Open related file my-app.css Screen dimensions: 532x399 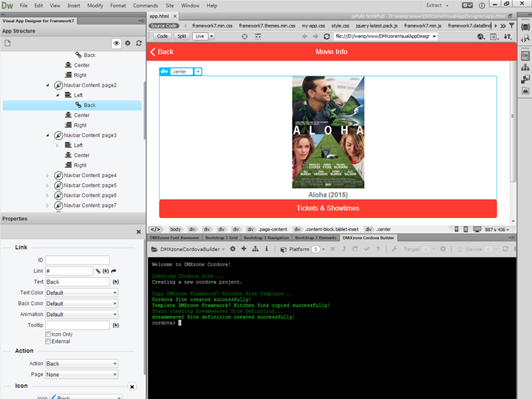coord(313,26)
